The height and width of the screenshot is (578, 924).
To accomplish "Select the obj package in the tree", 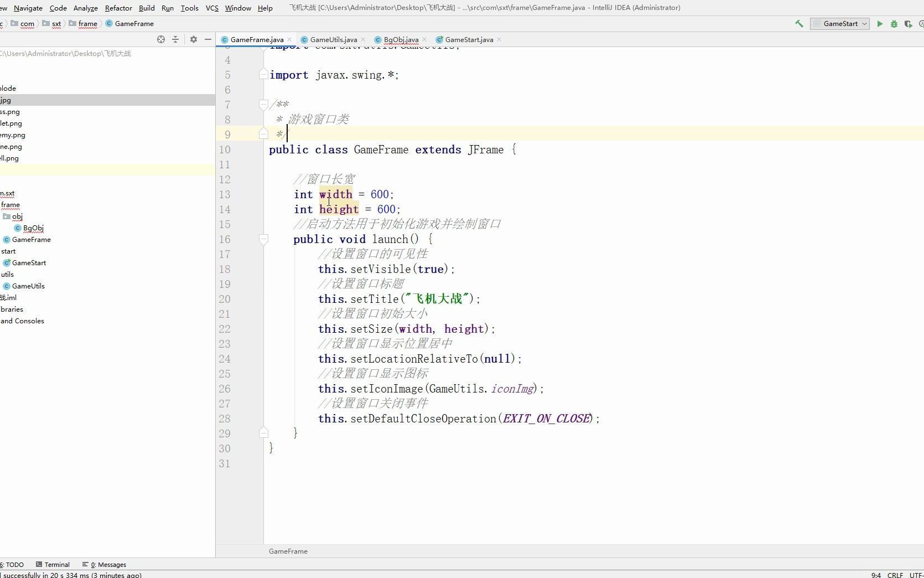I will tap(17, 216).
